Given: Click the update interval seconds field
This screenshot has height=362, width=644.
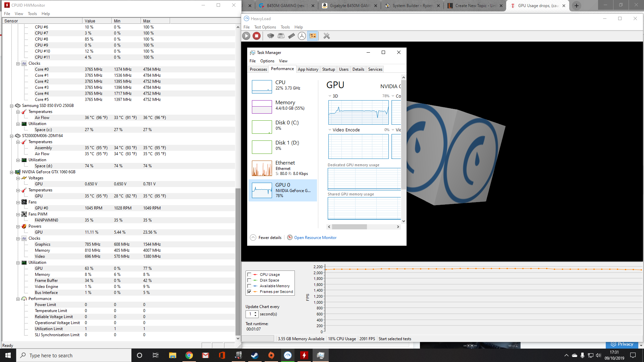Looking at the screenshot, I should pyautogui.click(x=250, y=314).
